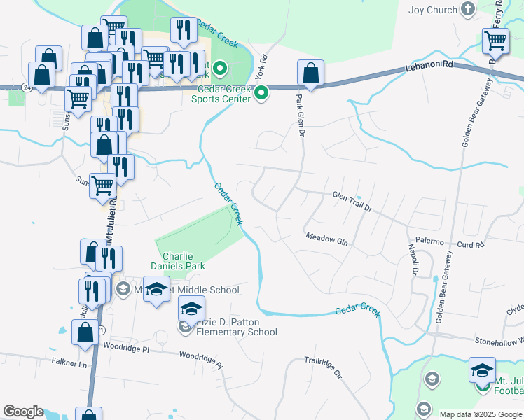Click the shopping cart marker south of Highway 24 shield
Screen dimensions: 524x420
click(78, 101)
